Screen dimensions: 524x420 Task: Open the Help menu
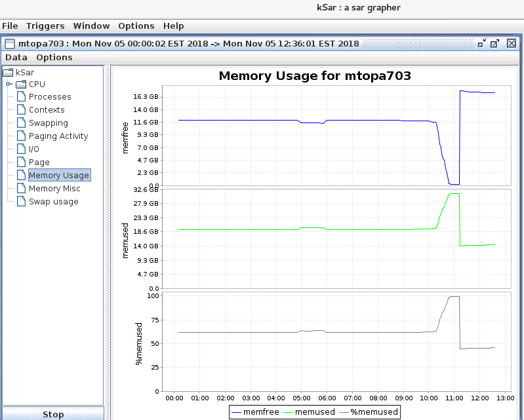coord(173,26)
